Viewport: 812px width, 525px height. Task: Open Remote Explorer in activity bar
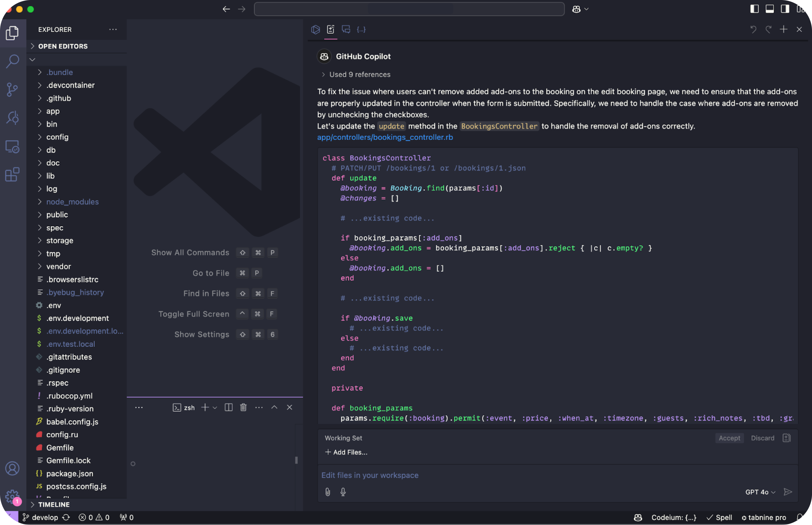tap(12, 147)
